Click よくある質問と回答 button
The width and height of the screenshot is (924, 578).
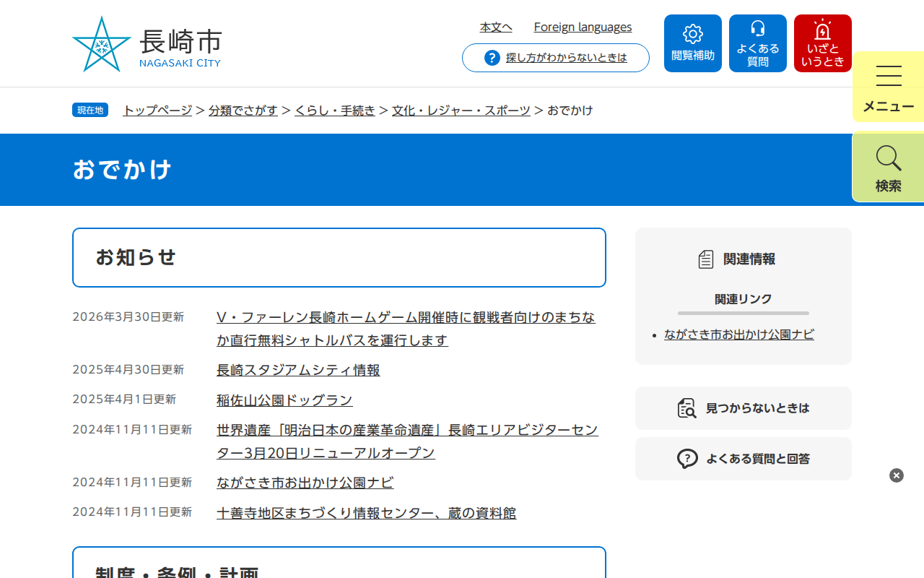click(744, 459)
